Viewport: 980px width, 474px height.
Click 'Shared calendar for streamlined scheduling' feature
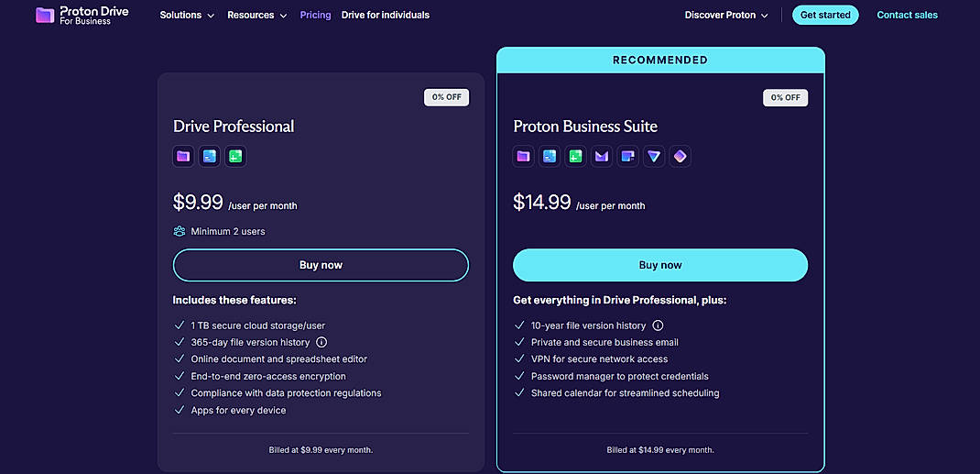click(625, 392)
